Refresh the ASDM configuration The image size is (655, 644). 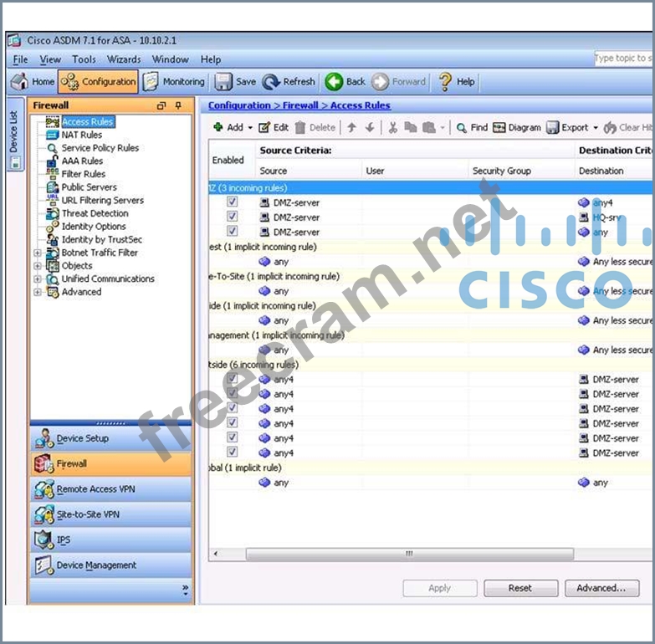pos(271,82)
